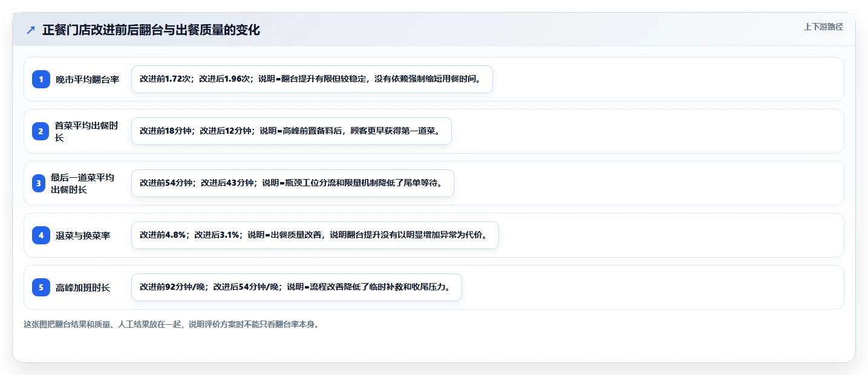The height and width of the screenshot is (375, 868).
Task: Click the box with 改进前4.8% details
Action: point(315,235)
